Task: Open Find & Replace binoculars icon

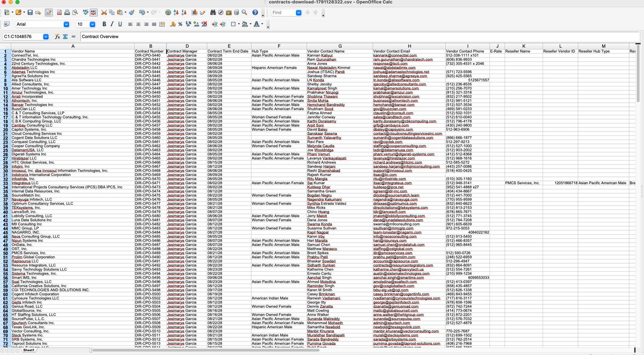Action: 214,12
